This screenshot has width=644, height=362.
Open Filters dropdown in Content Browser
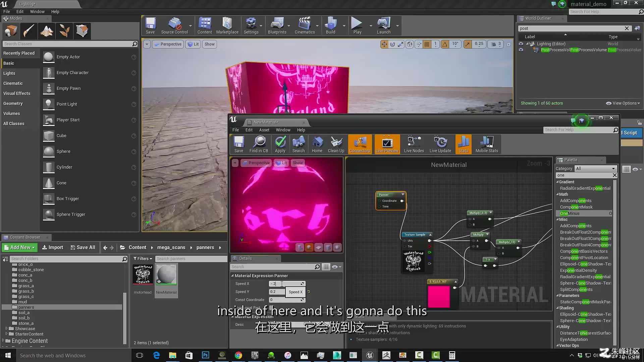pyautogui.click(x=143, y=259)
